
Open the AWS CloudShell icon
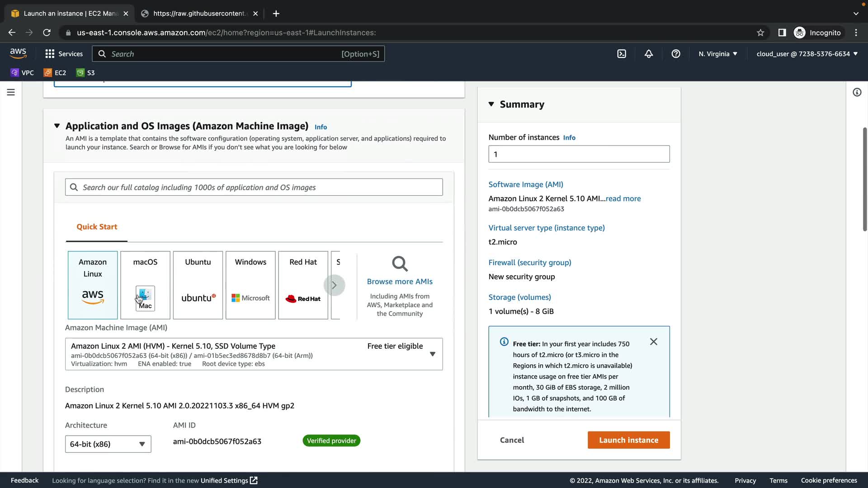pyautogui.click(x=622, y=54)
